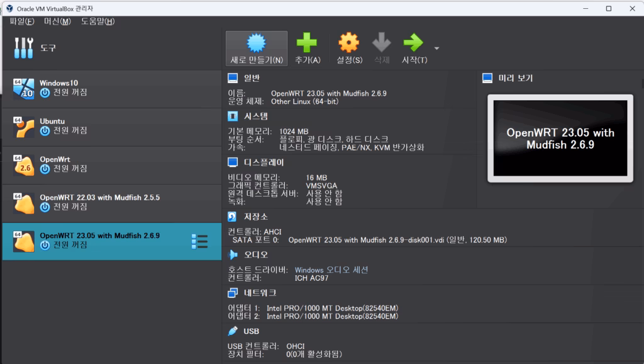Viewport: 644px width, 364px height.
Task: Click the Other Linux (64-bit) OS value
Action: pos(305,101)
